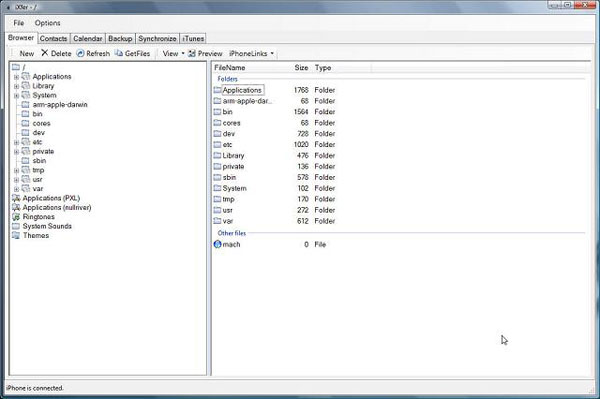
Task: Expand the var node in tree
Action: (16, 189)
